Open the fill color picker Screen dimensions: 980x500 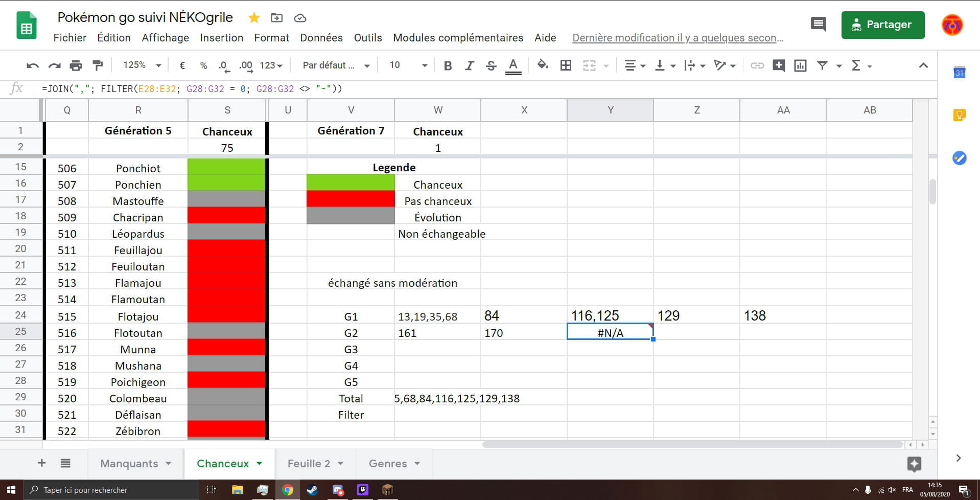(543, 65)
